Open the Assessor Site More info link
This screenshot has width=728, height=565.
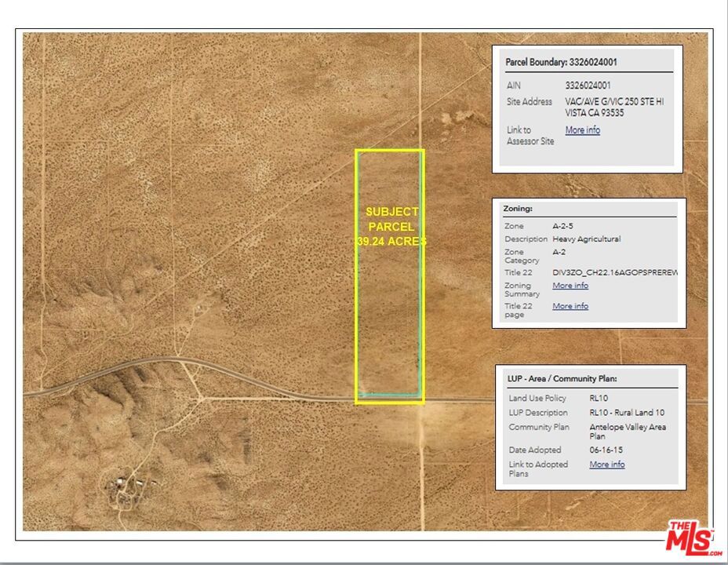point(582,130)
